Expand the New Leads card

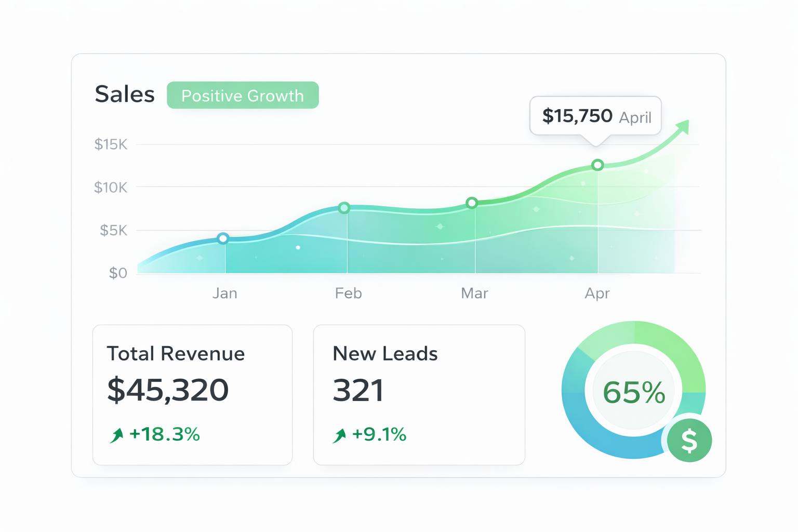click(x=419, y=394)
